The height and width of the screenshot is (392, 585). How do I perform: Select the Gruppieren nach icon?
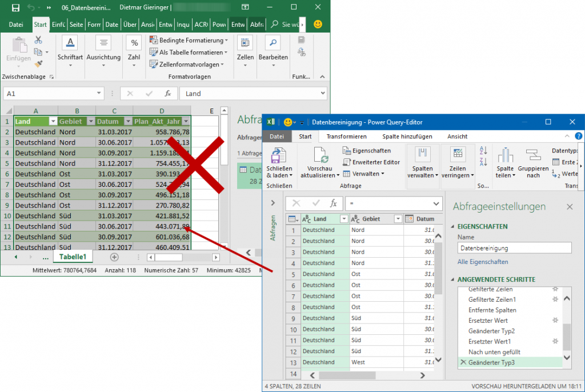pos(534,155)
